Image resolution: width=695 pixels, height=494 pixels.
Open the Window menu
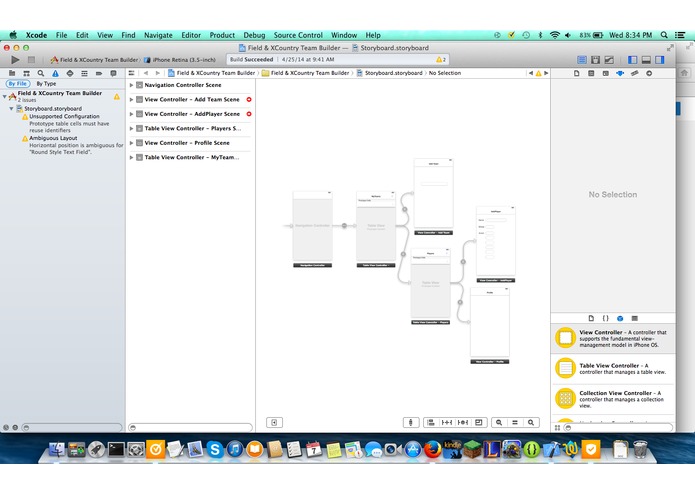[x=344, y=35]
